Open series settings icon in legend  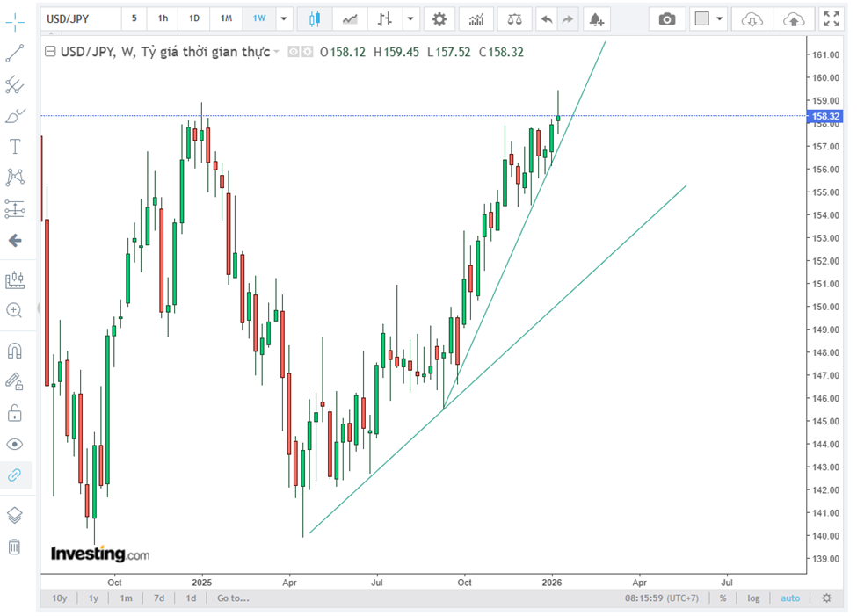coord(308,52)
